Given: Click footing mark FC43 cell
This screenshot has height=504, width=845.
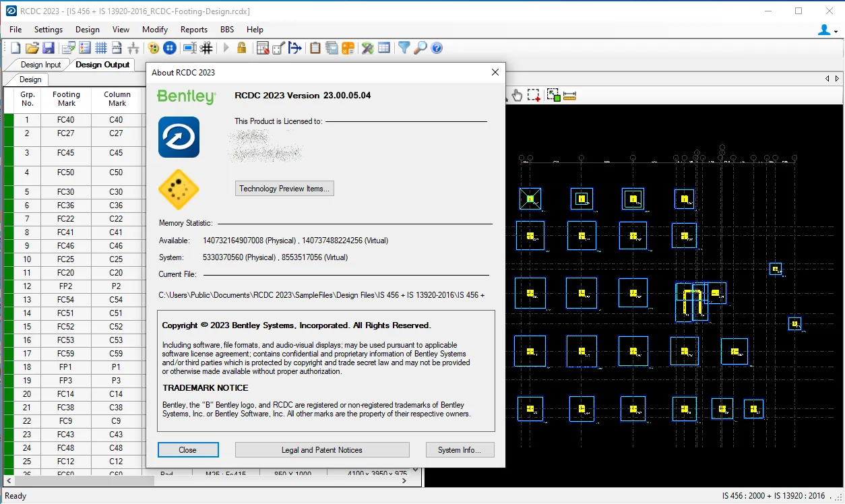Looking at the screenshot, I should coord(66,435).
